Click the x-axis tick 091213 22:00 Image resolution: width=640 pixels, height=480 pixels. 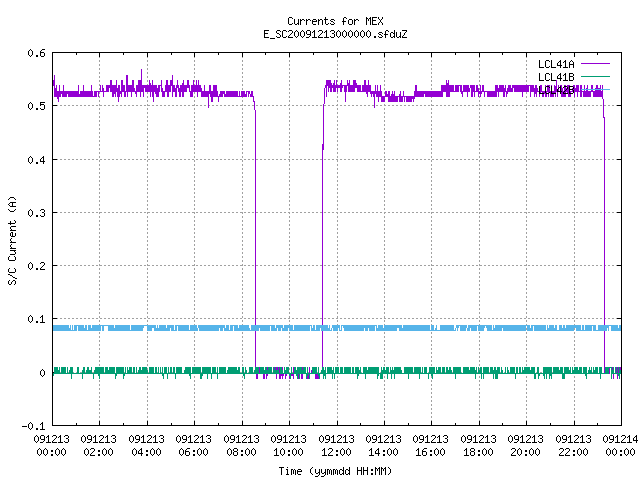click(573, 446)
